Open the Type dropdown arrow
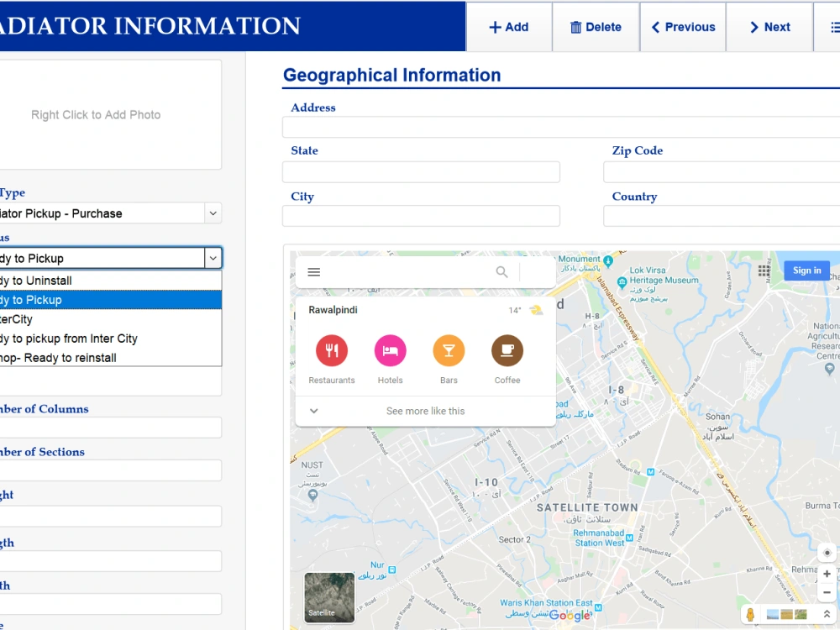The image size is (840, 630). [213, 213]
